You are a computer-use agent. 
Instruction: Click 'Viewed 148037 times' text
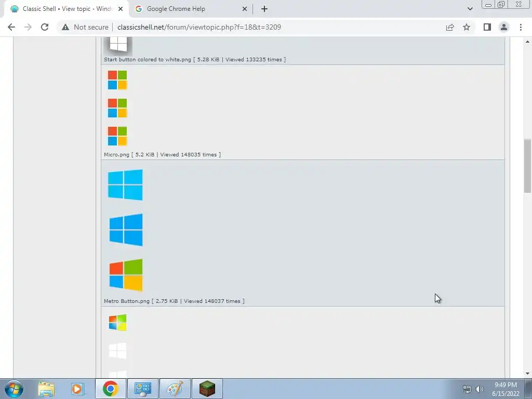[x=212, y=301]
